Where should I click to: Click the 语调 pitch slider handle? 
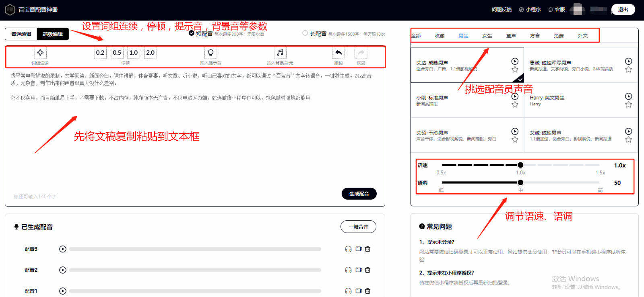pos(520,182)
